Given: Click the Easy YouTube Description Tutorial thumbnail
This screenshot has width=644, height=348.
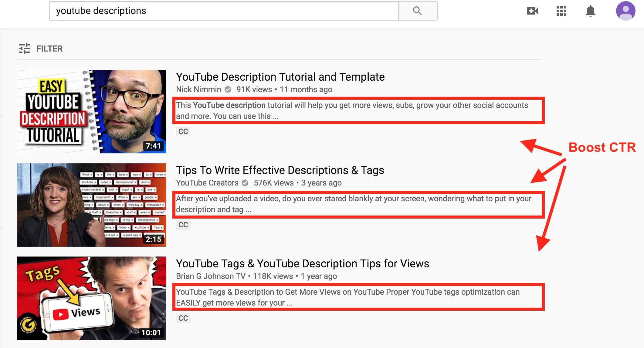Looking at the screenshot, I should [x=92, y=112].
